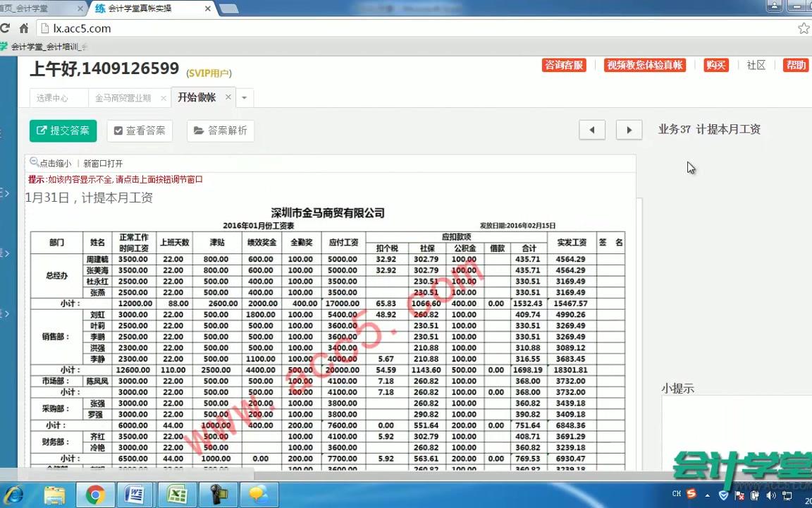Click the browser home icon
812x508 pixels.
click(24, 28)
